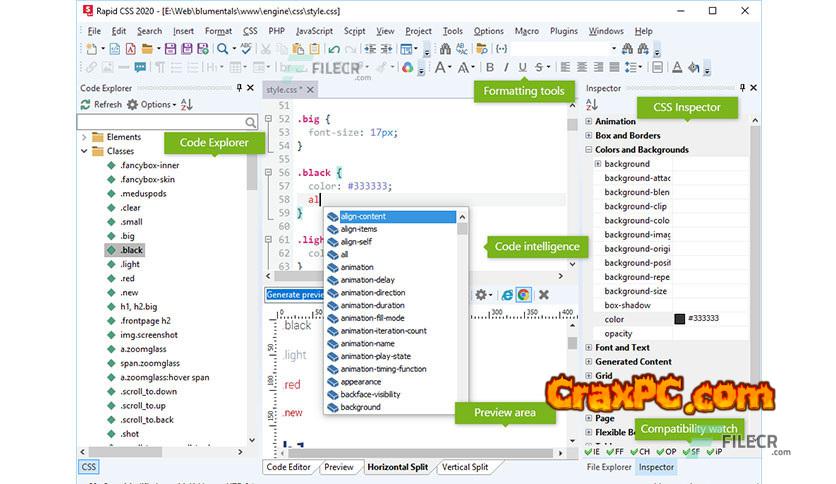The image size is (836, 484).
Task: Click the Underline formatting icon
Action: coord(522,68)
